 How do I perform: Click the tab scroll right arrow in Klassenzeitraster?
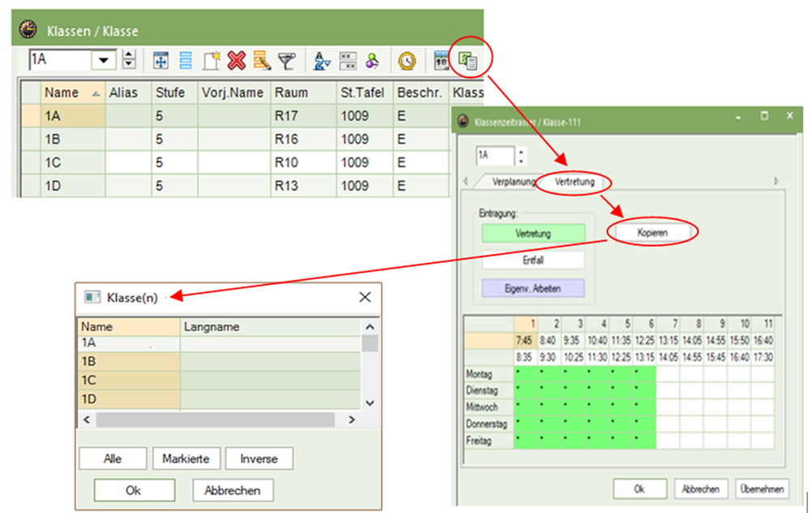tap(776, 181)
